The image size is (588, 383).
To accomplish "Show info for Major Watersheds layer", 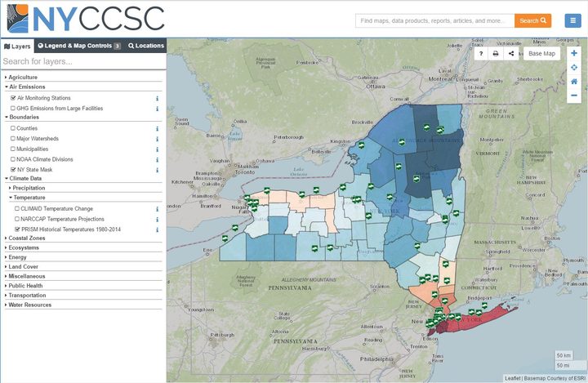I will tap(157, 139).
